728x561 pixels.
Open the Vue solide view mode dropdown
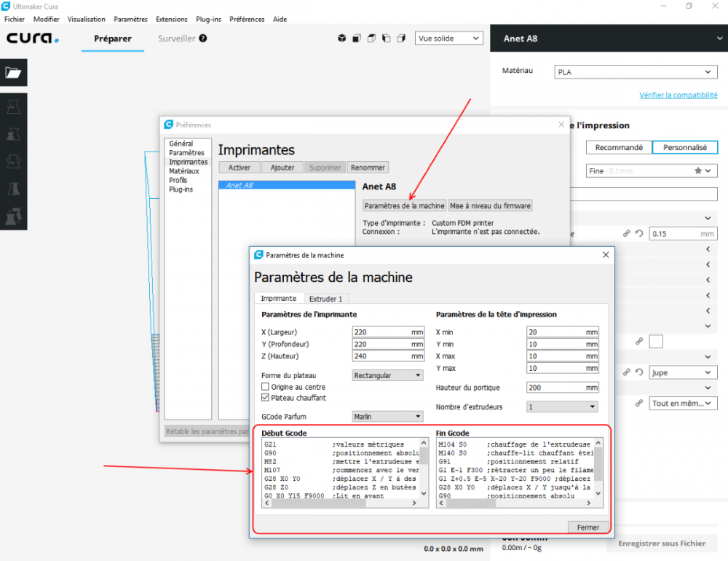[x=448, y=38]
